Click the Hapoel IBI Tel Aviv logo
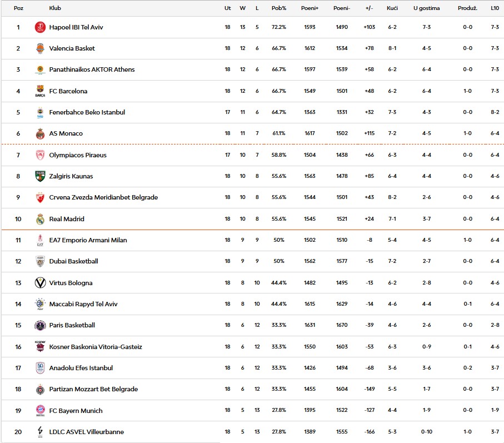504x443 pixels. click(x=40, y=27)
